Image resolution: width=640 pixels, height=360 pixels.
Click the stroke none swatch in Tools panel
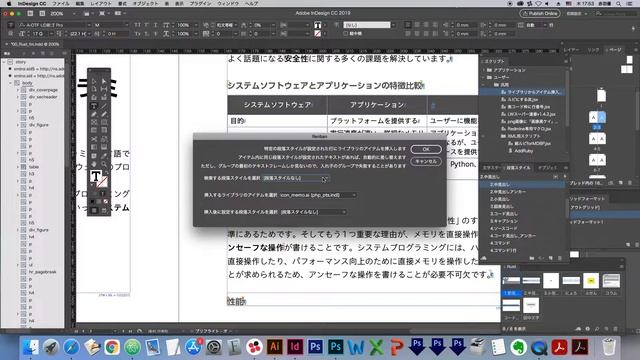tap(102, 182)
